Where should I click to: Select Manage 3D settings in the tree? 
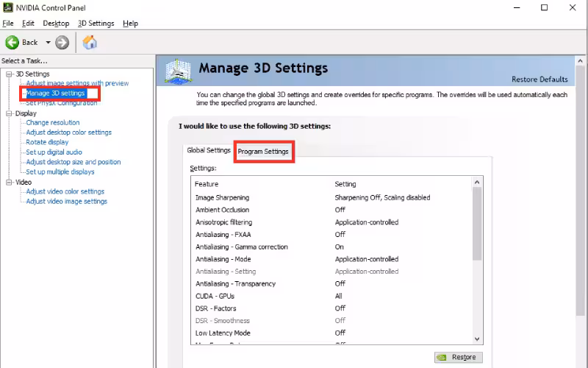click(56, 93)
